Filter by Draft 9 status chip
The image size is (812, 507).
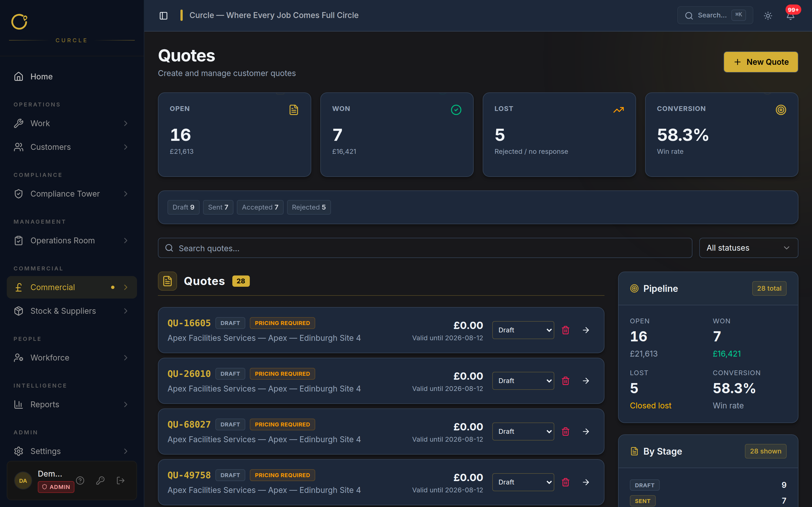tap(183, 207)
